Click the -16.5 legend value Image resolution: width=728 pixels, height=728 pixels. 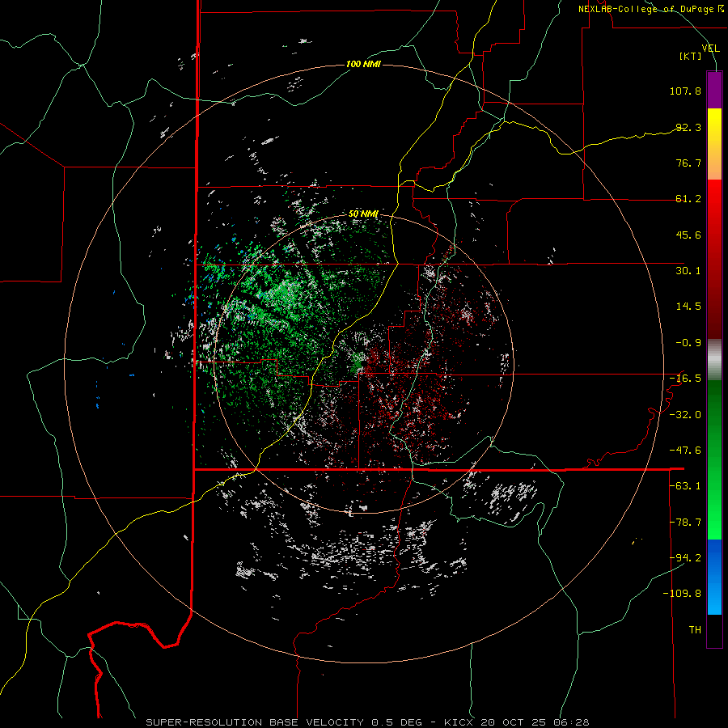coord(685,379)
